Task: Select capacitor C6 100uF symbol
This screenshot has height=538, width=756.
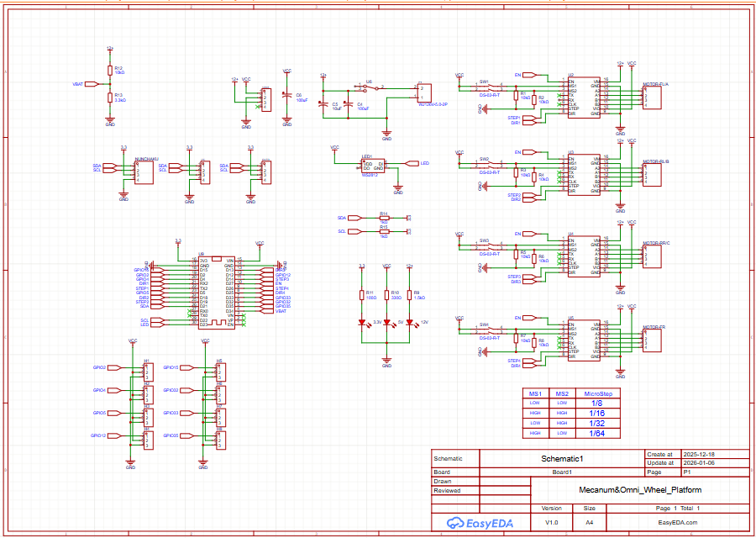Action: [x=287, y=95]
